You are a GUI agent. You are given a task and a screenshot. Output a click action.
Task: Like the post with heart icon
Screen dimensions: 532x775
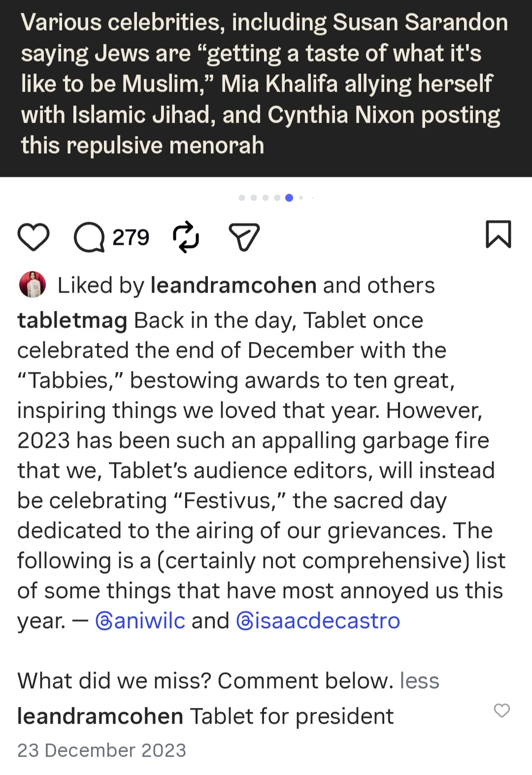pos(33,237)
